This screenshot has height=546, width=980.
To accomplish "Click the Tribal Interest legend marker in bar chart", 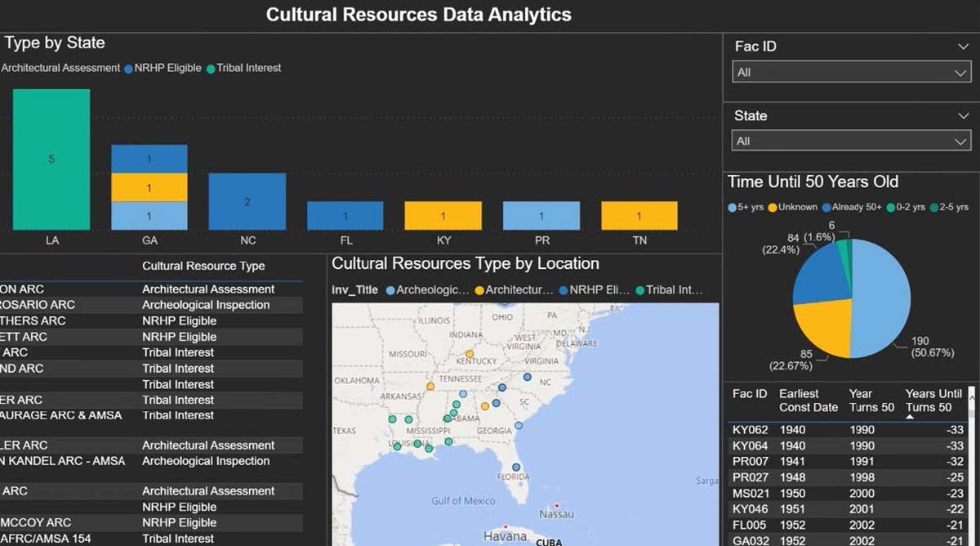I will coord(211,69).
